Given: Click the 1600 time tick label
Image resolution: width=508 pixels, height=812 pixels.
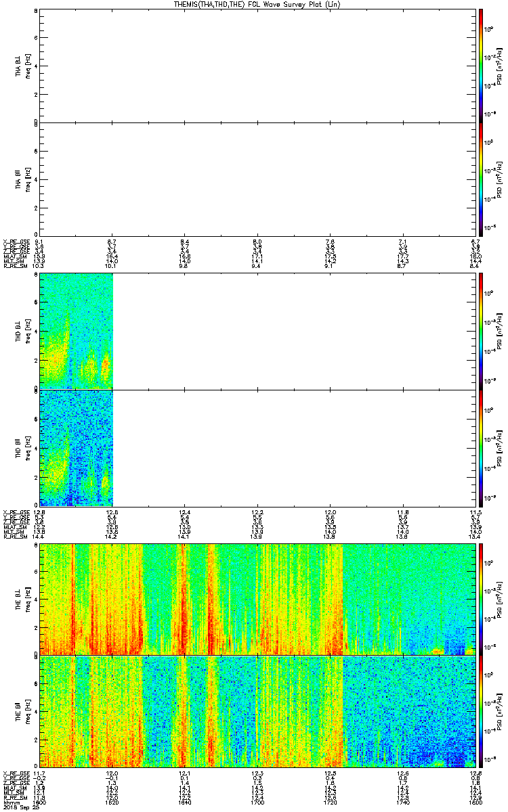Looking at the screenshot, I should 40,803.
